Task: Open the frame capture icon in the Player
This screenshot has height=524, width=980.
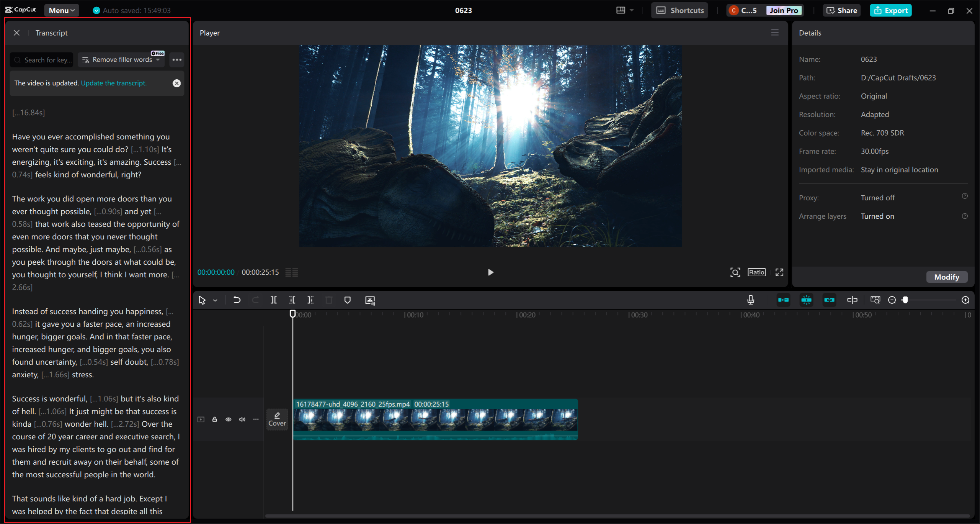Action: tap(736, 272)
